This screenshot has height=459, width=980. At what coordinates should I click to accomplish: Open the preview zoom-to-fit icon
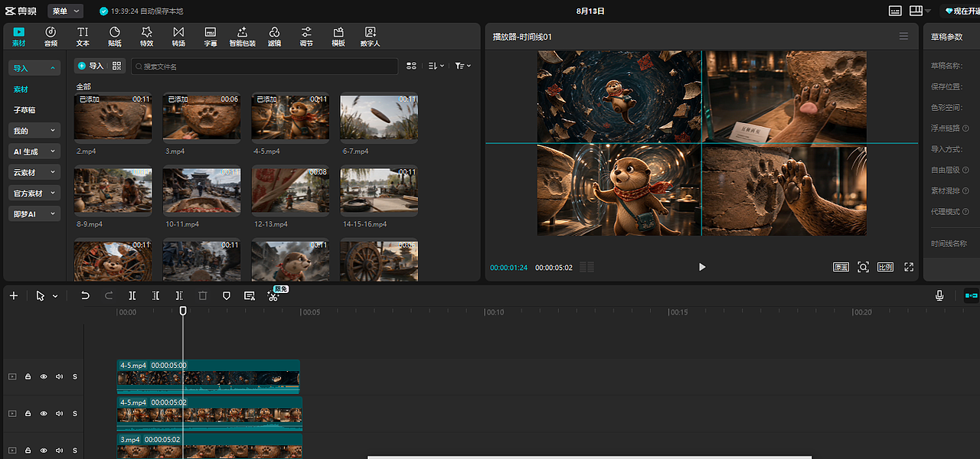click(864, 267)
